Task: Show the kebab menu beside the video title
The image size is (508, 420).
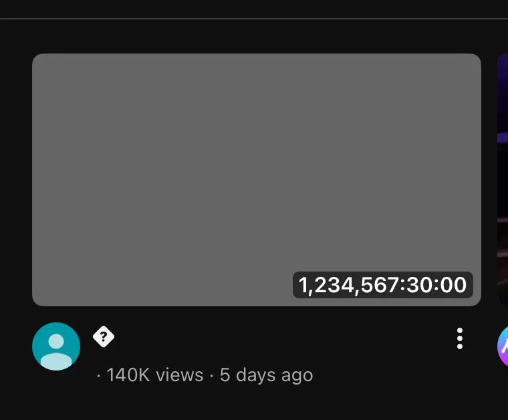Action: (x=459, y=338)
